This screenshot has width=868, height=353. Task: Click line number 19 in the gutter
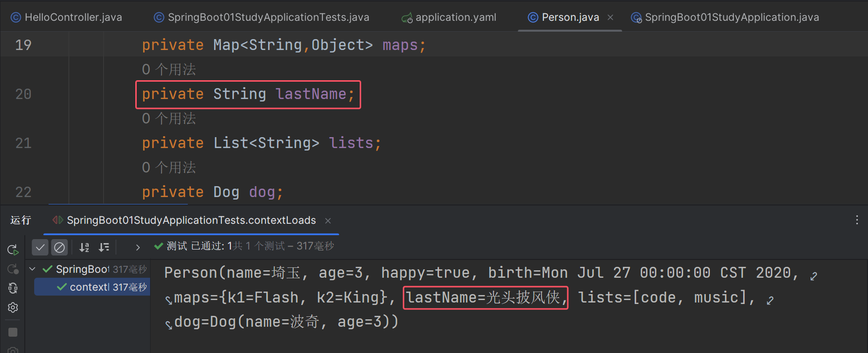23,45
